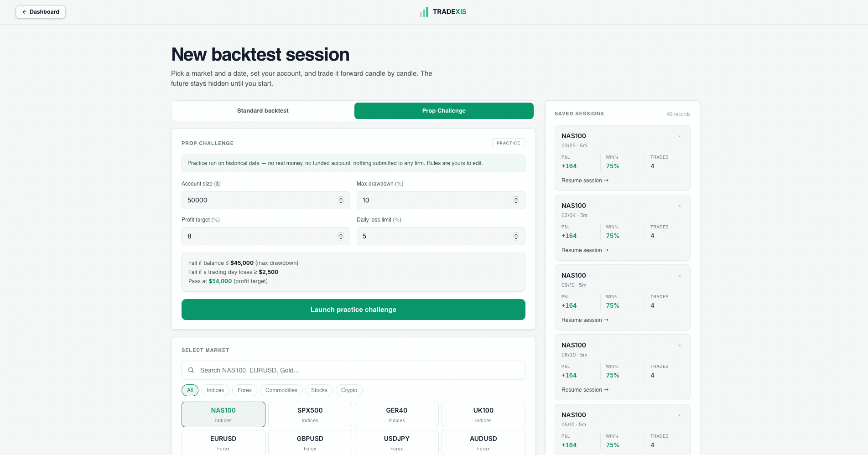Filter markets by Commodities
The height and width of the screenshot is (455, 868).
[281, 390]
